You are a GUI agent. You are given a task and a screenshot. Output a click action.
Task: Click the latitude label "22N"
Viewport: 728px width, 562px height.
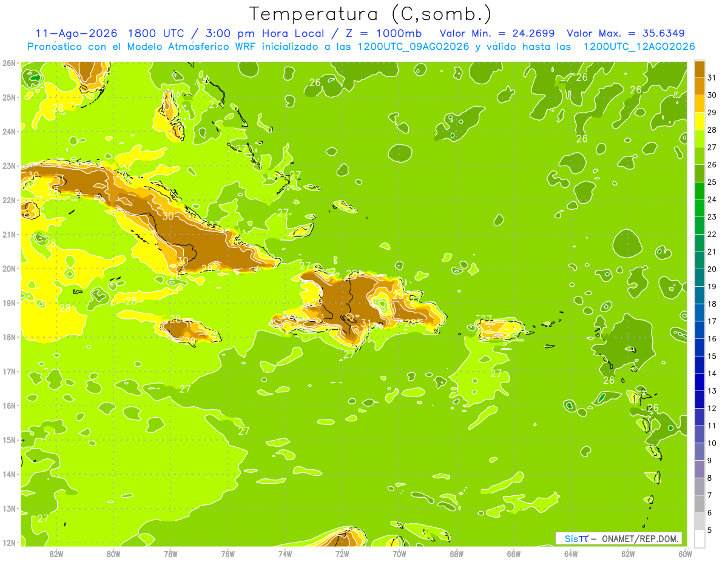tap(9, 200)
